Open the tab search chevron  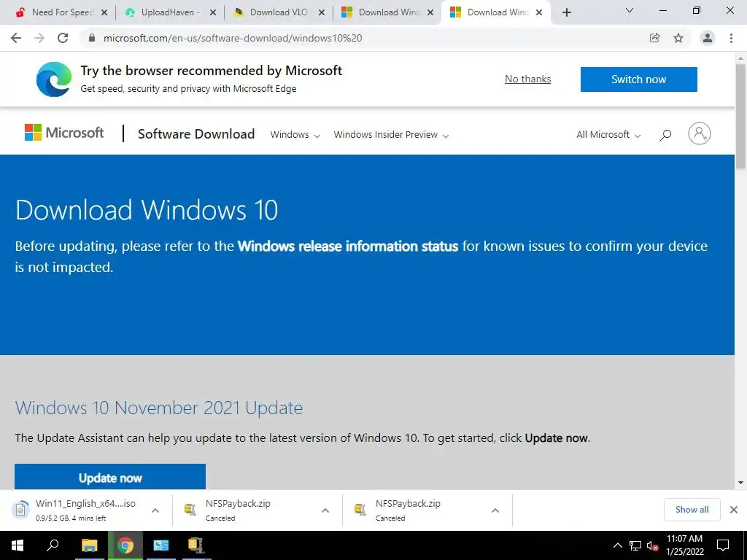pos(630,10)
